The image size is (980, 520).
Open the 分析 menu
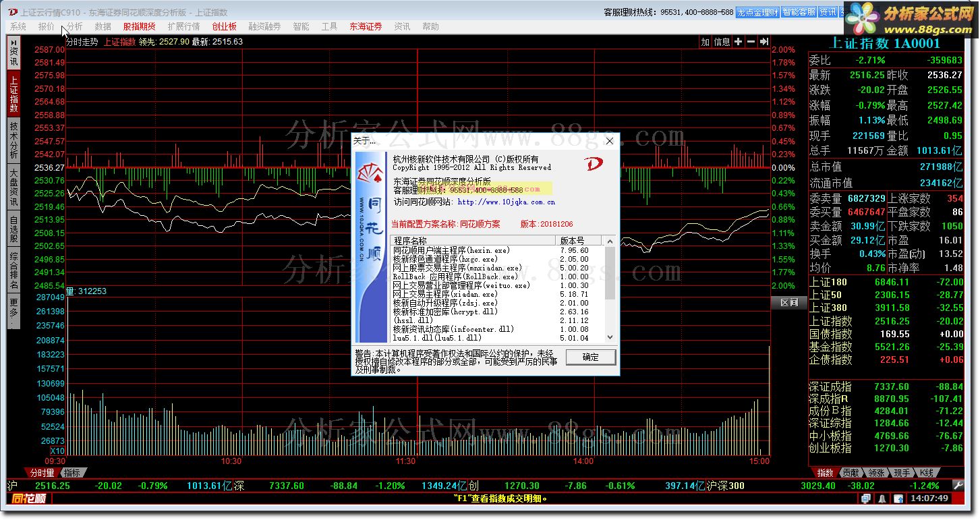point(75,26)
